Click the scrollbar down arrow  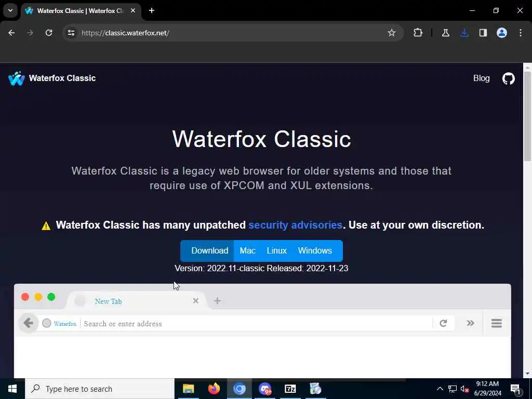[527, 374]
